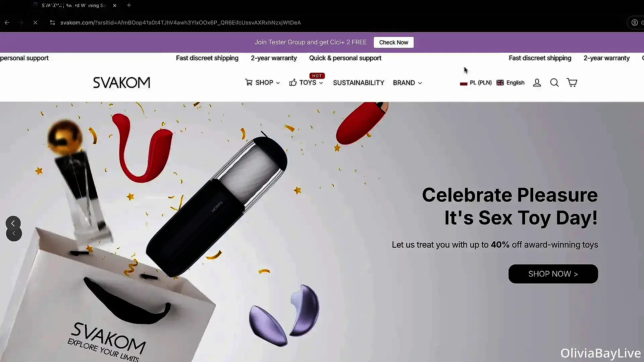Expand the TOYS dropdown menu
Viewport: 644px width, 362px height.
pos(306,82)
